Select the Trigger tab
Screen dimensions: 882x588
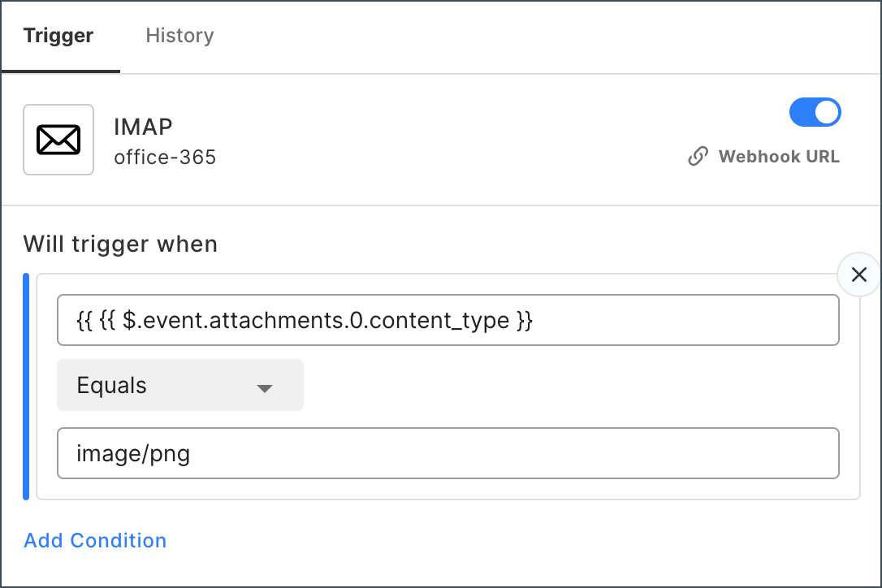[58, 36]
